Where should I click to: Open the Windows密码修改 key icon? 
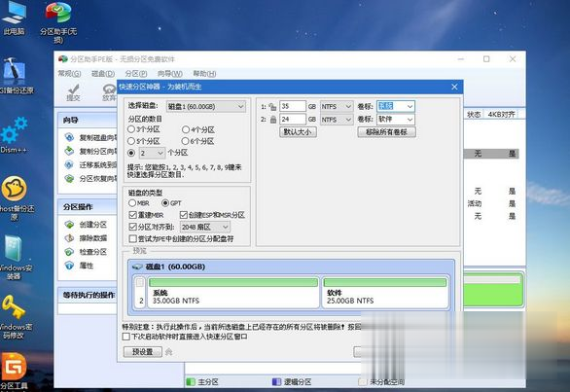point(14,316)
